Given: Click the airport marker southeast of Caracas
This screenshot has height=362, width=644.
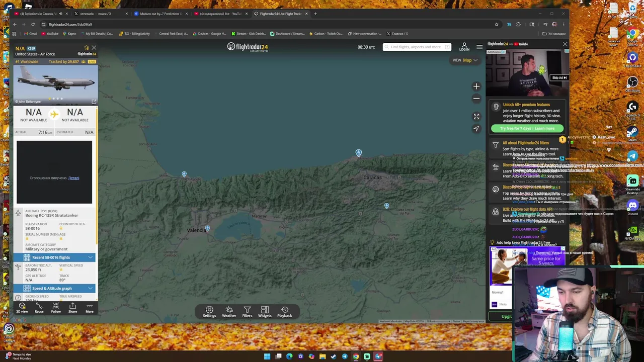Looking at the screenshot, I should [386, 206].
